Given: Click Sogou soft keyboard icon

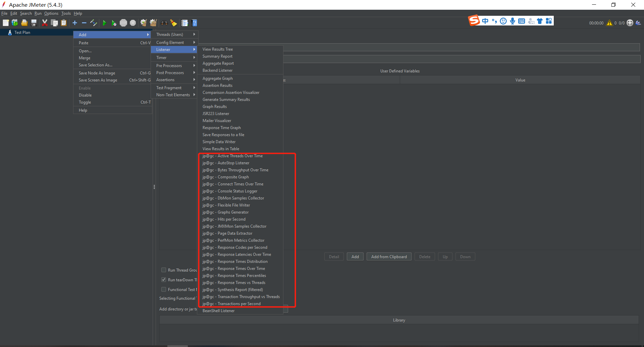Looking at the screenshot, I should [x=522, y=21].
